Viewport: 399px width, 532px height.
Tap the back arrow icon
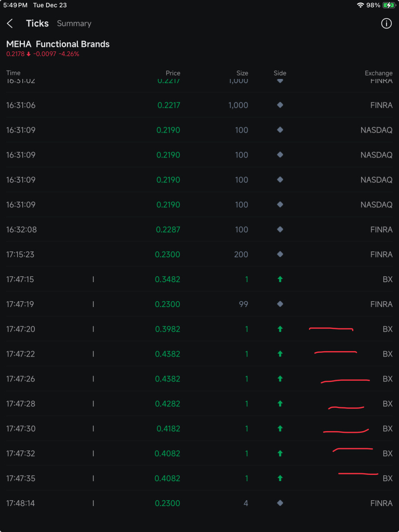(x=9, y=23)
